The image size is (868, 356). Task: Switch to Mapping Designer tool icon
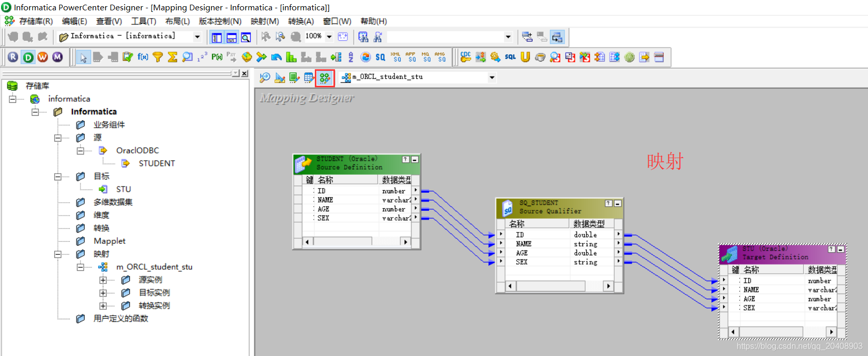point(325,78)
